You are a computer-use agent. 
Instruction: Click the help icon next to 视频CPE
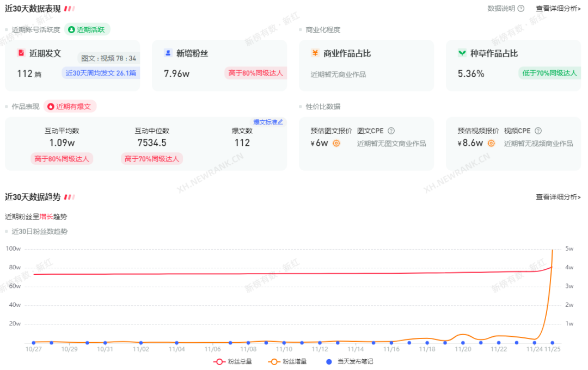pos(538,131)
